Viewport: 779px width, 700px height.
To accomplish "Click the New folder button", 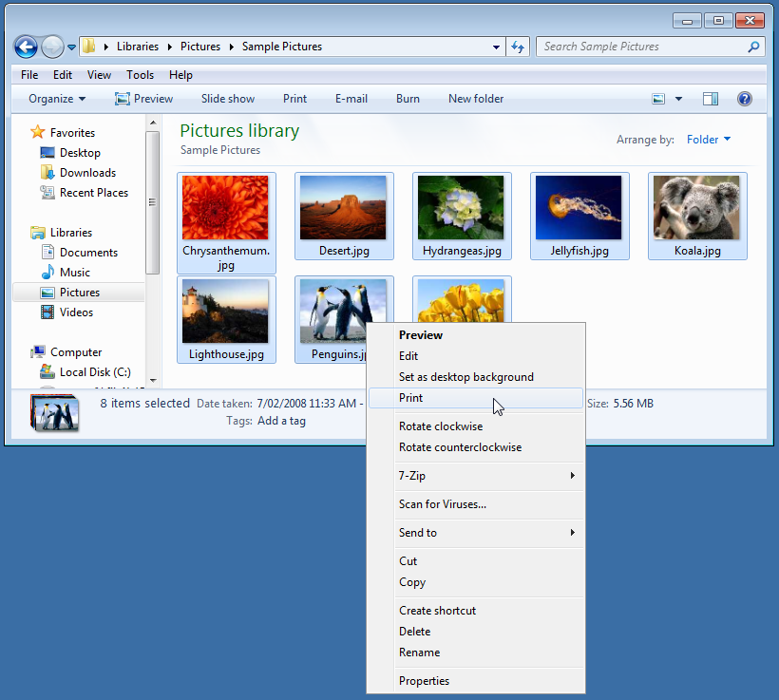I will point(475,99).
